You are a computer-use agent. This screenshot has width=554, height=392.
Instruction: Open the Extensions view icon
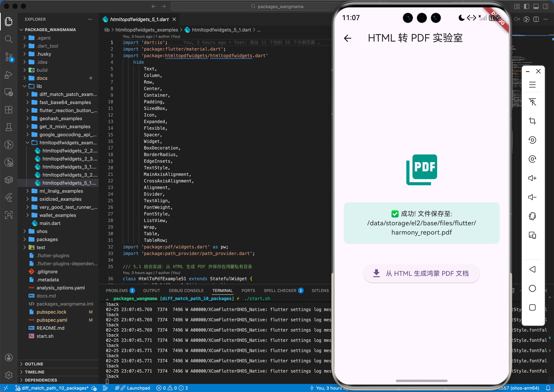click(9, 110)
